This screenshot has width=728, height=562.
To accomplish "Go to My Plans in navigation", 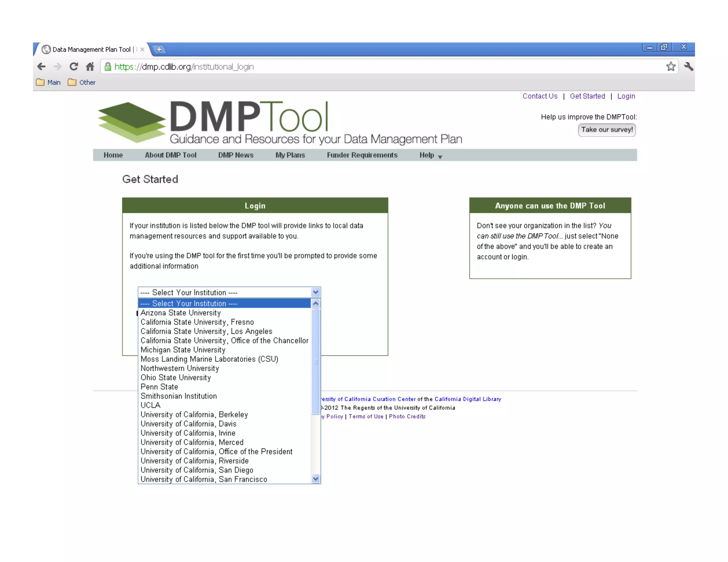I will click(x=290, y=155).
